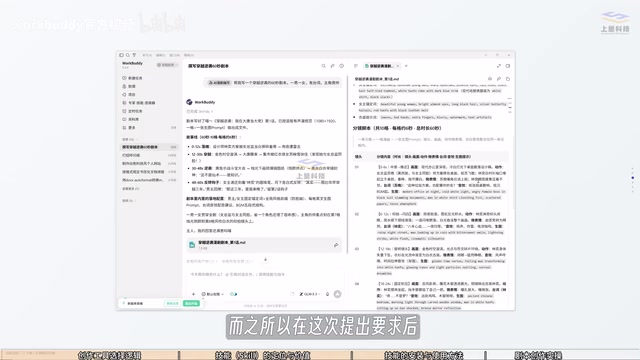Open the 新建任务 item in sidebar
Screen dimensions: 640x360
coord(132,78)
